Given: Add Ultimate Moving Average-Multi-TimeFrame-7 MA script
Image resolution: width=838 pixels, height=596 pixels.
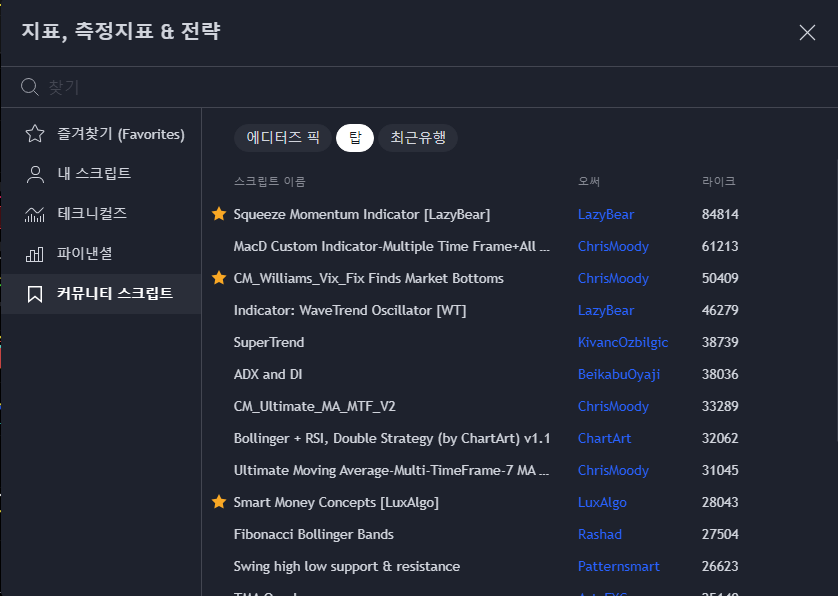Looking at the screenshot, I should tap(391, 470).
